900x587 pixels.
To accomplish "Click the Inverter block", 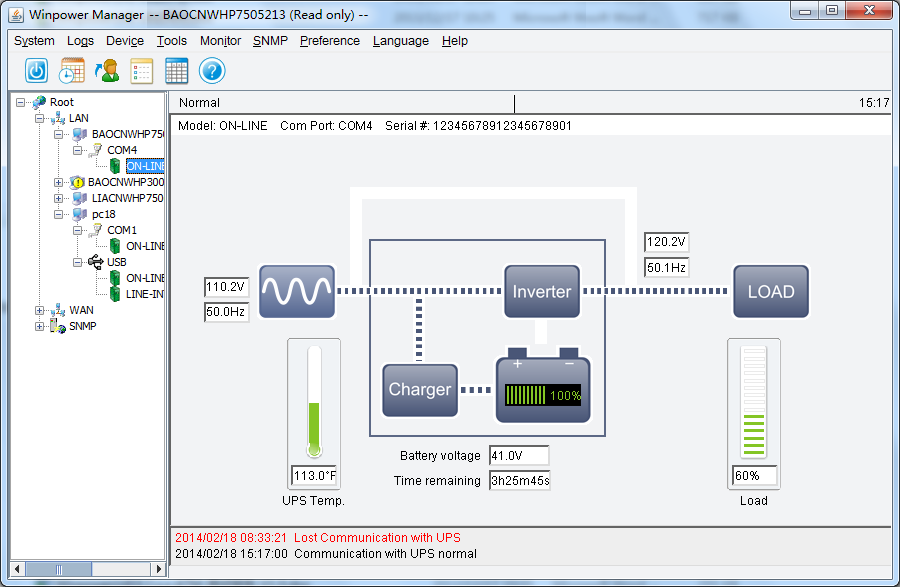I will click(x=541, y=291).
